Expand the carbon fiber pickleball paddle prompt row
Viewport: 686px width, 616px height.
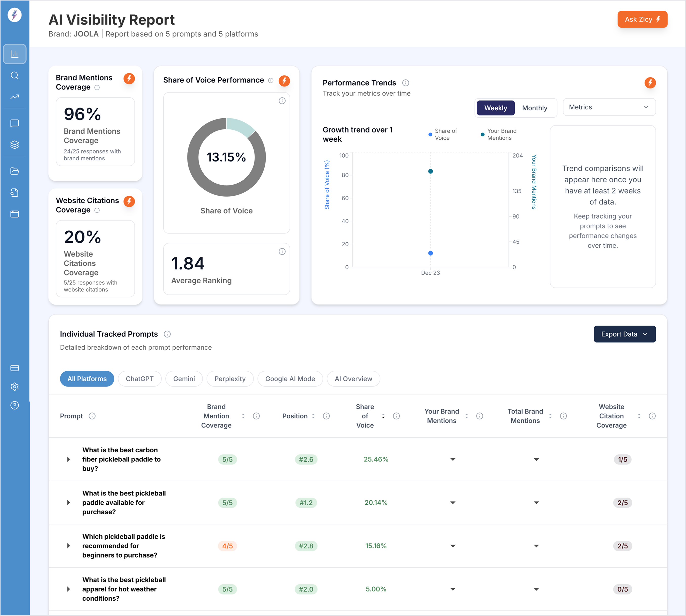[68, 459]
